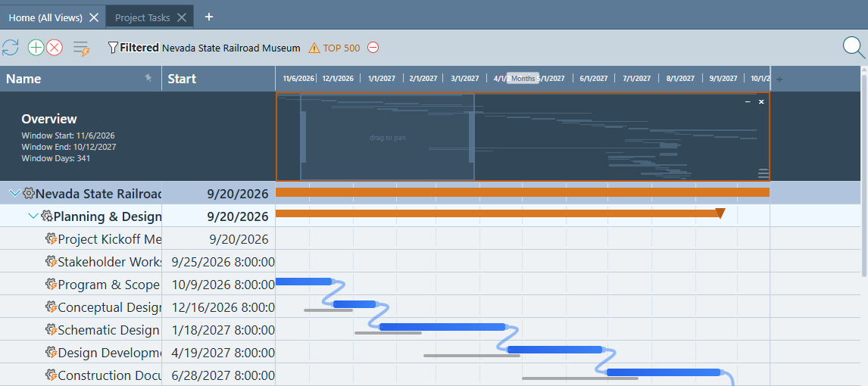This screenshot has height=386, width=868.
Task: Click the task icon for Project Kickoff
Action: [52, 239]
